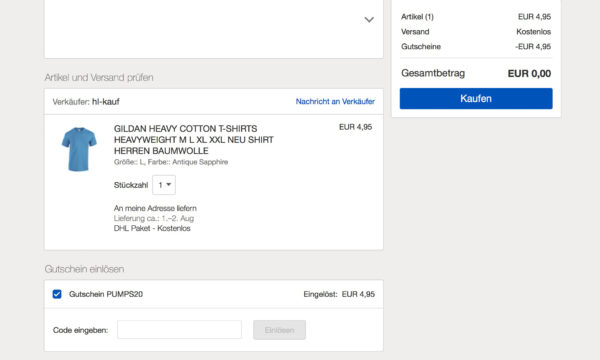Viewport: 600px width, 360px height.
Task: Click the dropdown arrow next to quantity 1
Action: point(169,185)
